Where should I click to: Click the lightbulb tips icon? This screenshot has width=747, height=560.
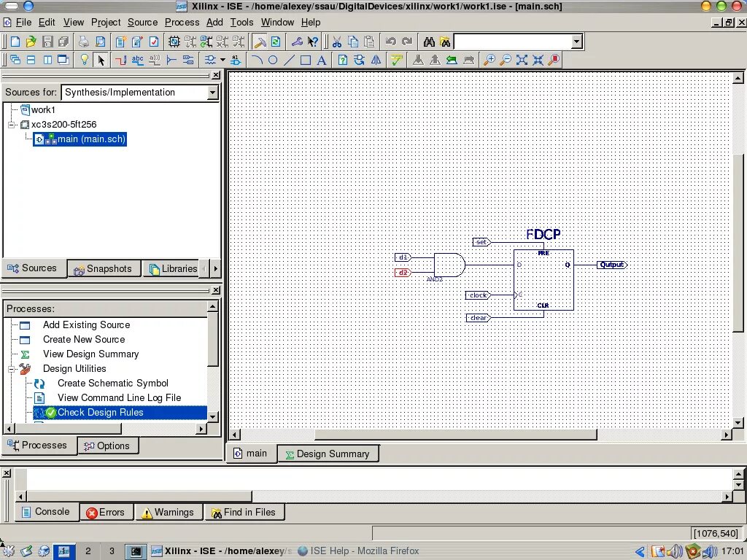pyautogui.click(x=84, y=60)
